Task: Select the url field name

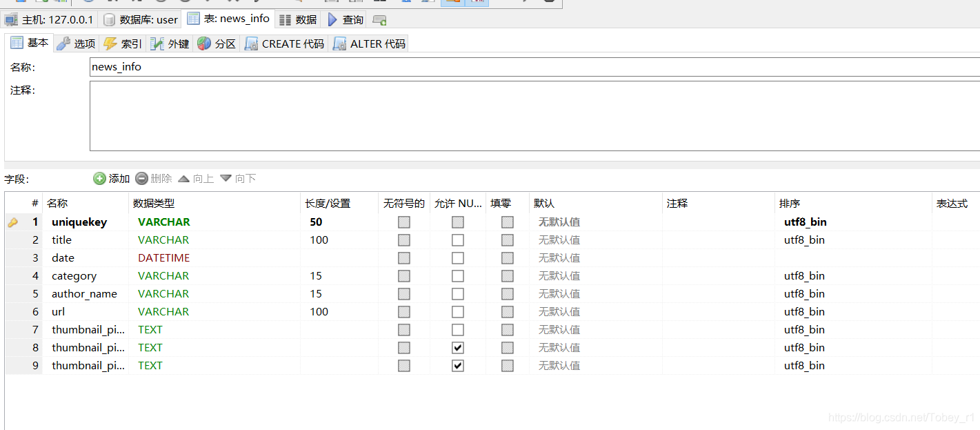Action: click(59, 312)
